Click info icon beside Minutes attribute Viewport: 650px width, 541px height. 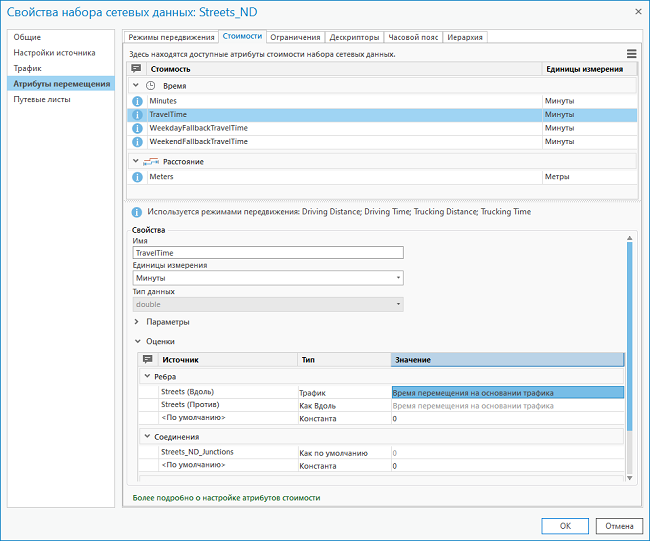(x=137, y=102)
